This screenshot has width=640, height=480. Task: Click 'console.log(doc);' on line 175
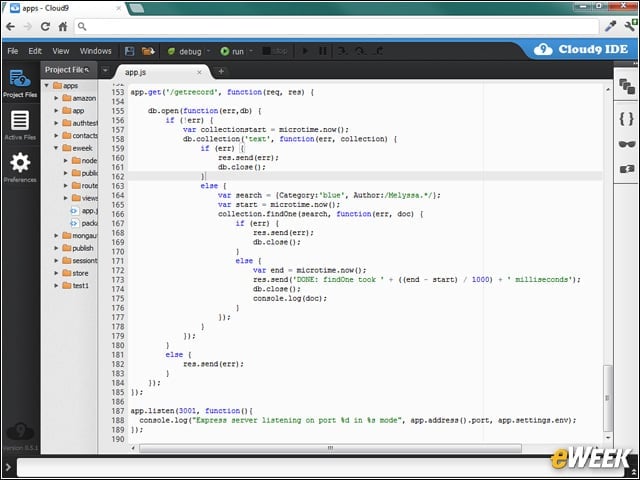click(x=290, y=298)
